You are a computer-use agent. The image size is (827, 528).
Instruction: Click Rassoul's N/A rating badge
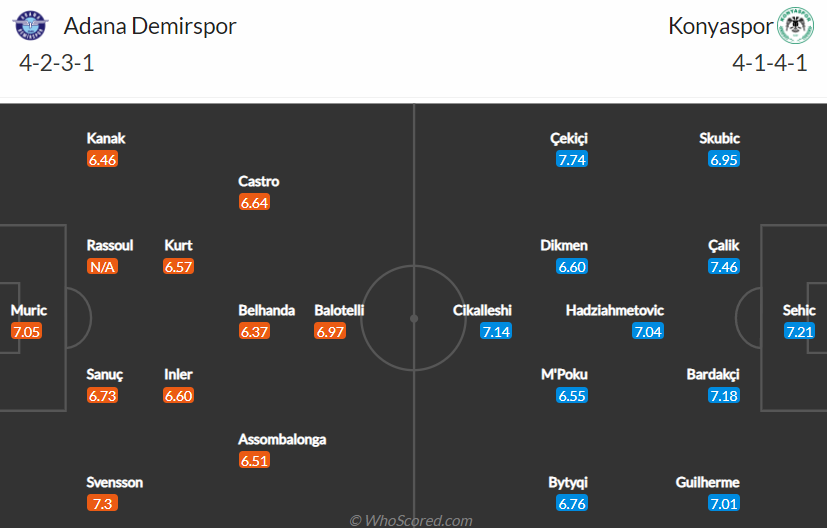[x=102, y=266]
